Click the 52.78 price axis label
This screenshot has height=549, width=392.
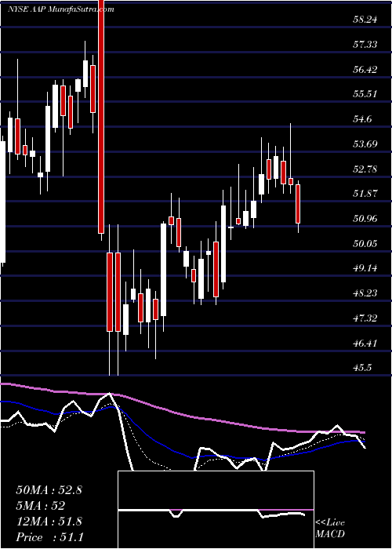point(365,169)
